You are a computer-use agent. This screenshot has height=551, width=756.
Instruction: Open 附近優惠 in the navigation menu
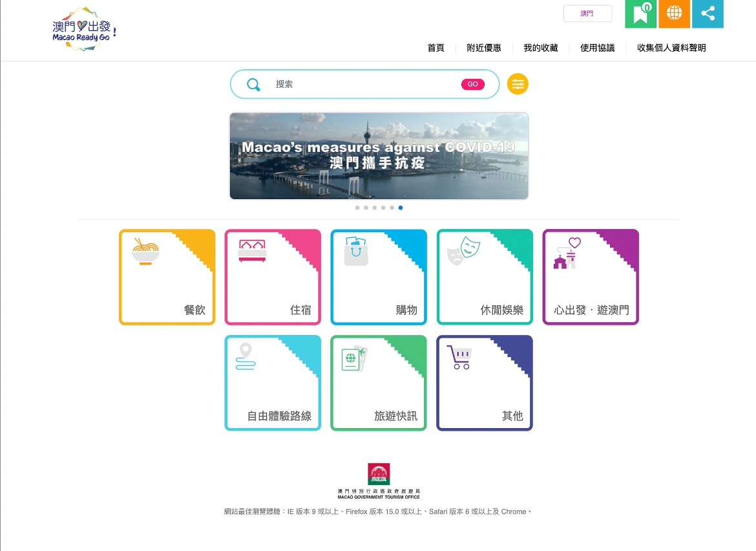click(x=484, y=48)
